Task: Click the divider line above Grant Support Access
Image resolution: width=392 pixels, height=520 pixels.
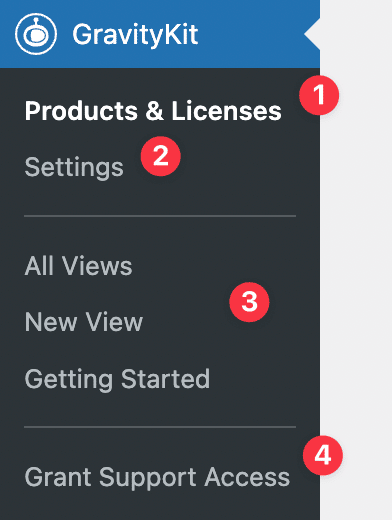Action: 160,427
